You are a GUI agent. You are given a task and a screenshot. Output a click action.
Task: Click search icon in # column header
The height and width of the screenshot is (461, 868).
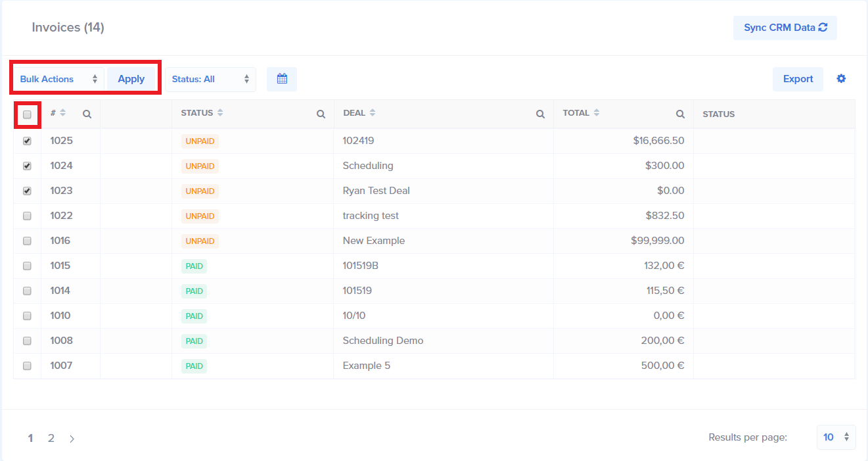pos(87,114)
